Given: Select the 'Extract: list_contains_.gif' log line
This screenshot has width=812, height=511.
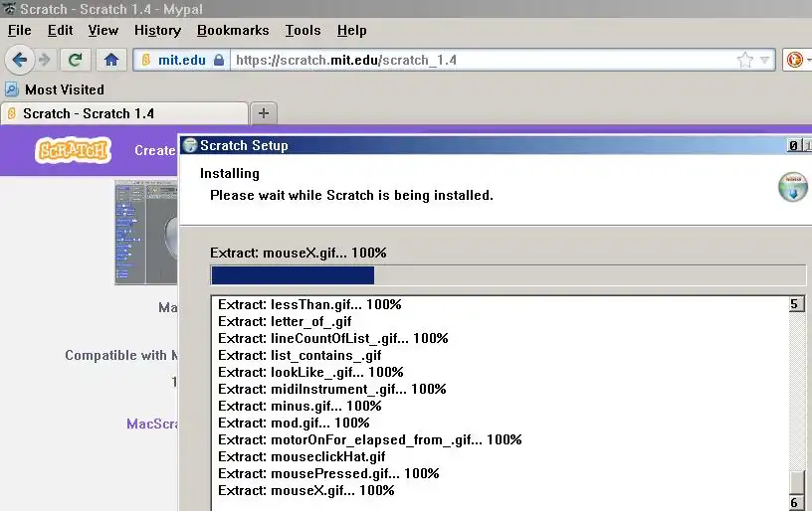Looking at the screenshot, I should tap(300, 355).
